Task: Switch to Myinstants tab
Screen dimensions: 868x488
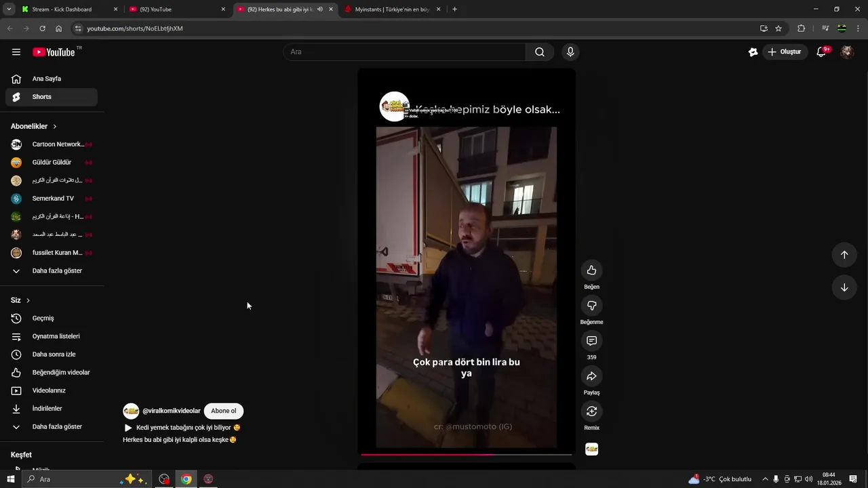Action: [393, 9]
